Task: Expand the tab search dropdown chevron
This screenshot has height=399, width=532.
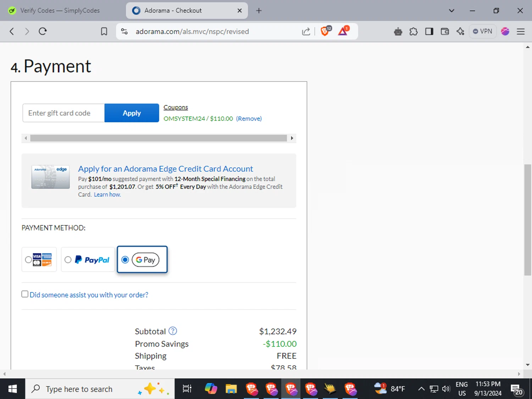Action: 451,11
